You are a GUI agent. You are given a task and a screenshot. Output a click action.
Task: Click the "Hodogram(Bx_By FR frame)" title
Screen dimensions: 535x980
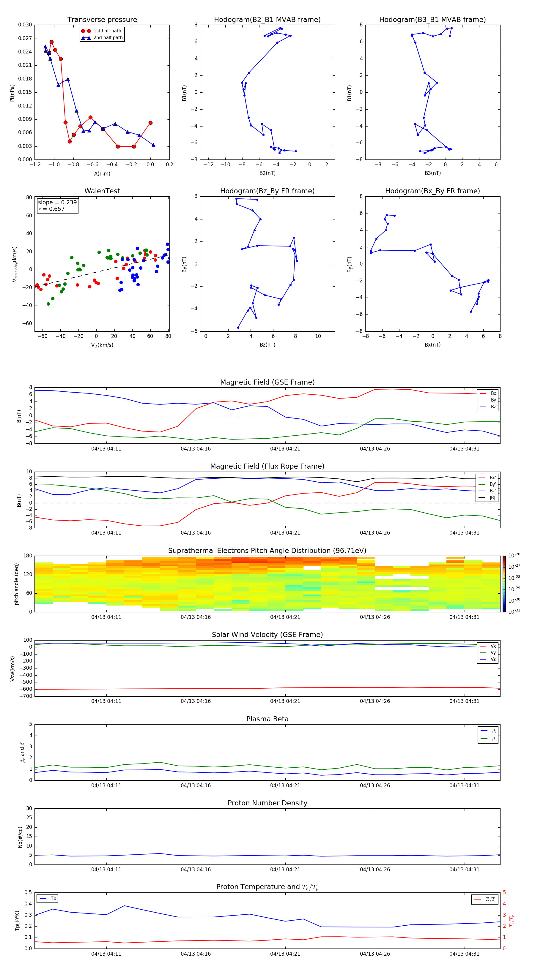(x=432, y=191)
